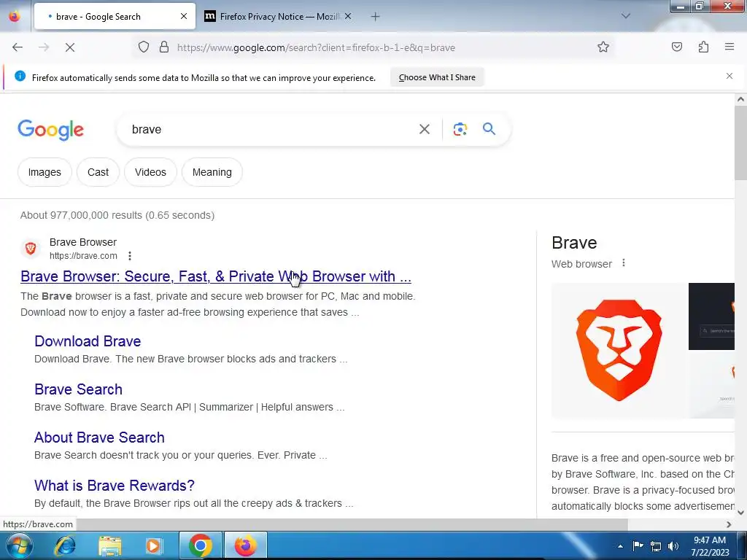The image size is (747, 560).
Task: Clear the Google search box
Action: (x=425, y=129)
